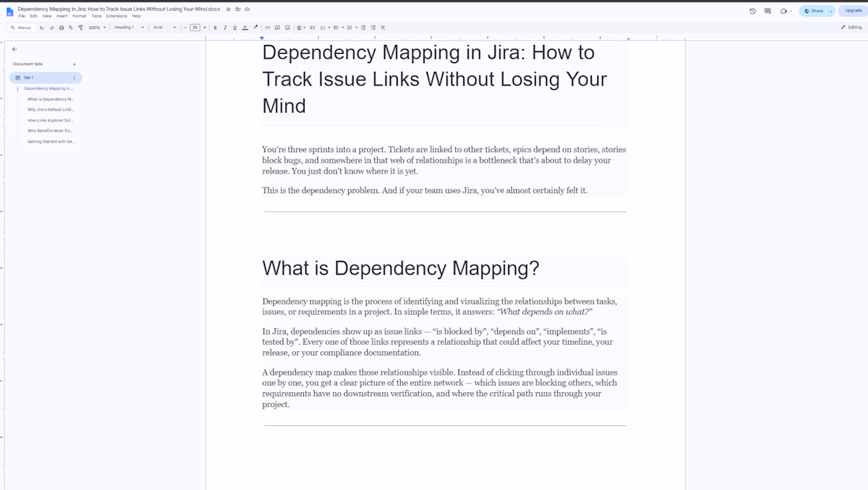Open the Heading 1 style dropdown

coord(129,28)
